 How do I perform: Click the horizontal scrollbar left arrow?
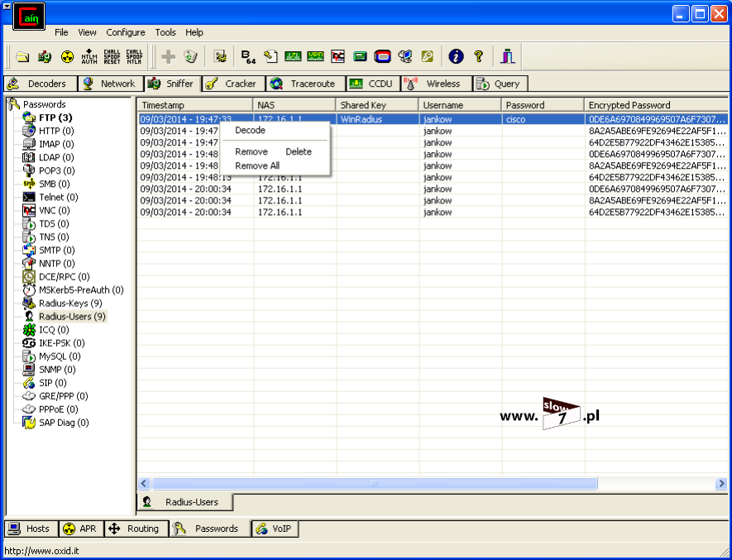(x=144, y=483)
